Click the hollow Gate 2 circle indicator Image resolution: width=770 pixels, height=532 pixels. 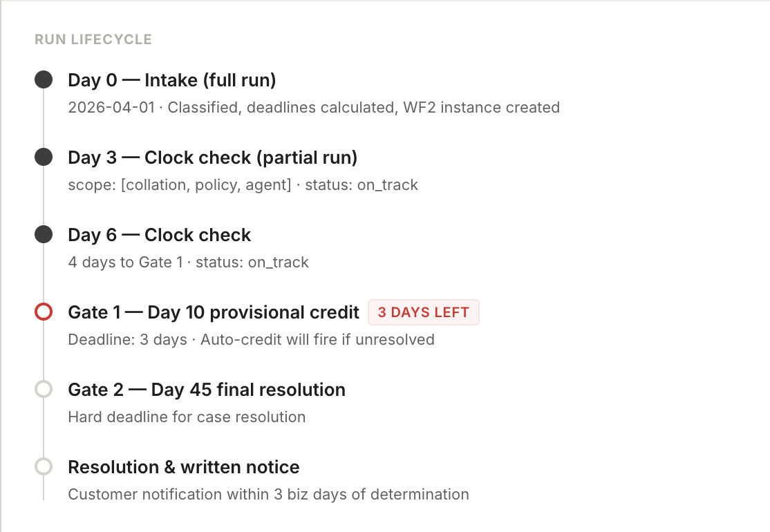[x=44, y=389]
